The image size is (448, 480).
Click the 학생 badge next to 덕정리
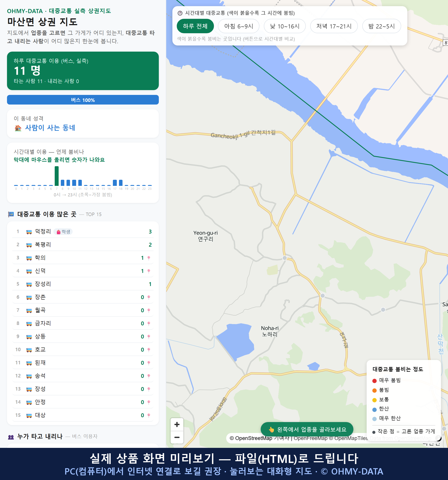[x=63, y=232]
